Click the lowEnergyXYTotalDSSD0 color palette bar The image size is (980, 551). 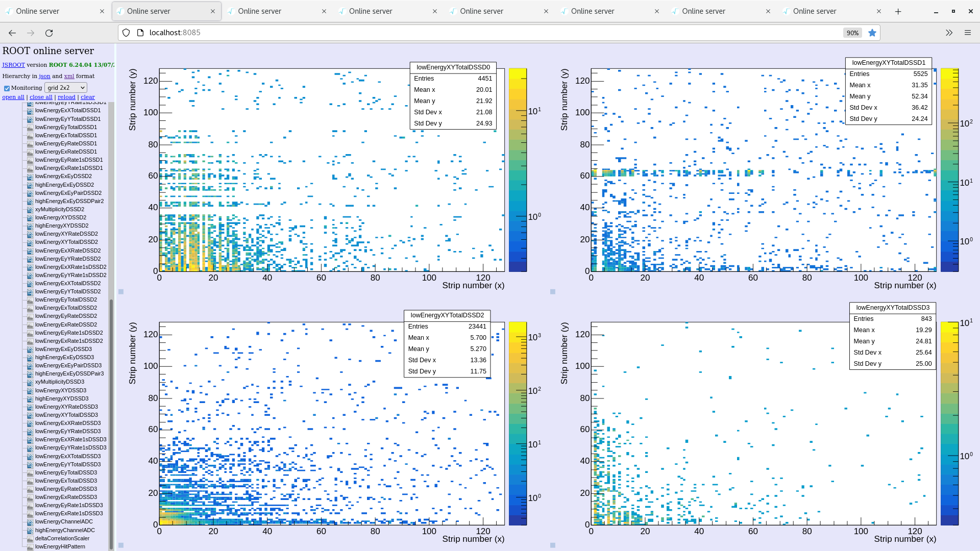pos(518,169)
